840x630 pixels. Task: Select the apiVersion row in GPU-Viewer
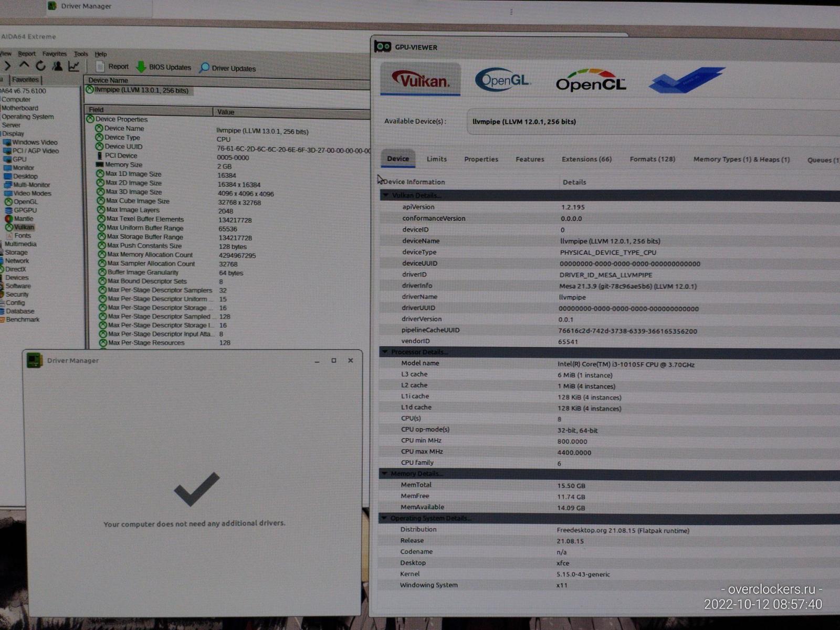[x=610, y=207]
